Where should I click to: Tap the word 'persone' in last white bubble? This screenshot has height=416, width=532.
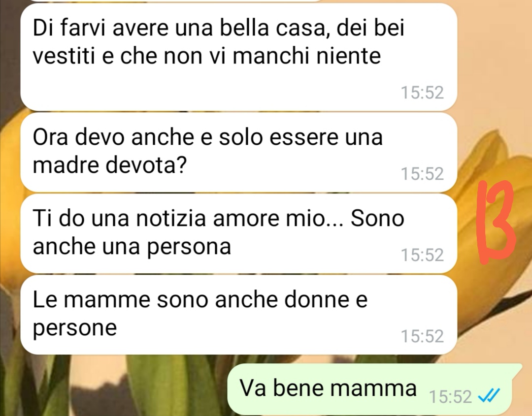point(75,328)
